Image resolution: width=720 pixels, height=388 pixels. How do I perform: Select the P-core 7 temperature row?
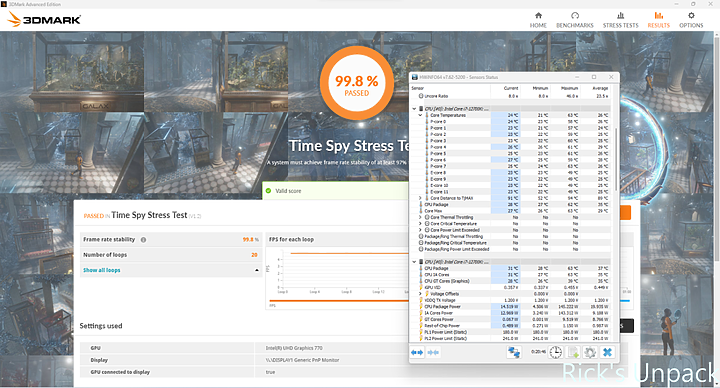pos(510,166)
